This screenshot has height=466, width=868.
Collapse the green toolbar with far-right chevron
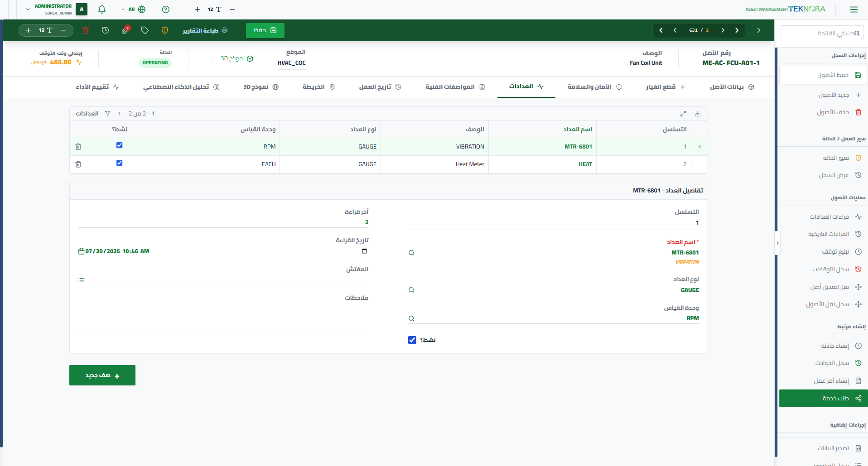[x=759, y=30]
